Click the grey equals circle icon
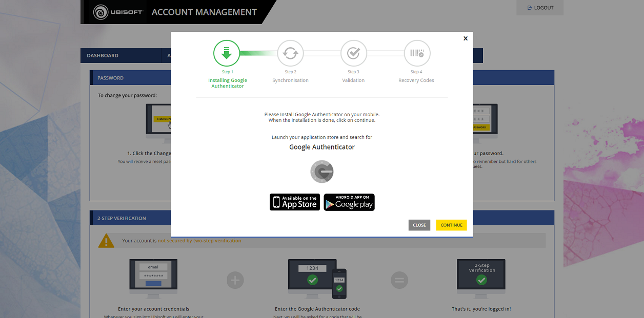This screenshot has height=318, width=644. tap(399, 280)
